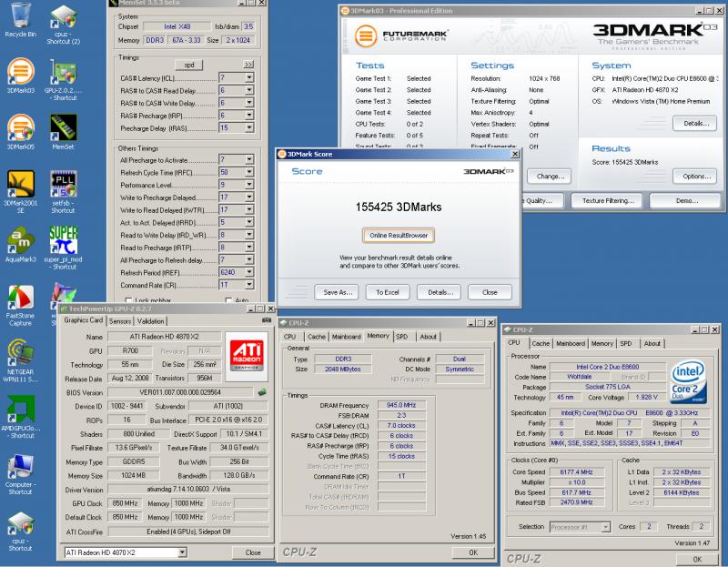Open the NETGEAR WPN111 desktop icon
The width and height of the screenshot is (728, 567).
(20, 361)
